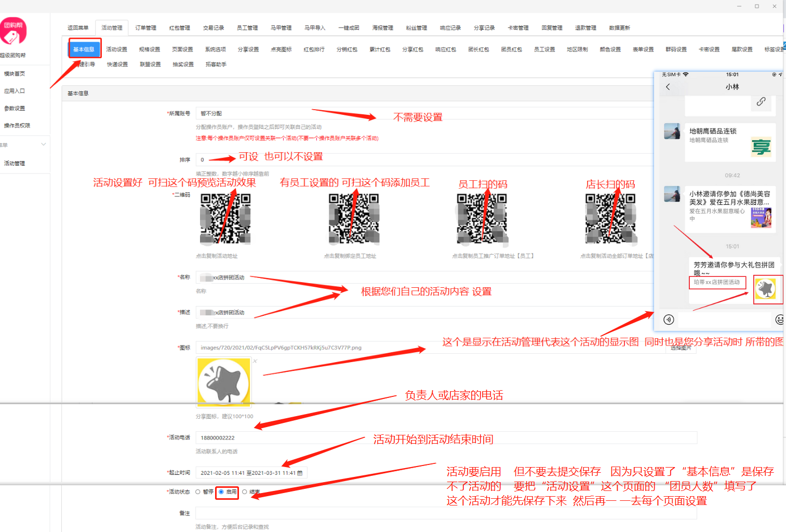Select the 地区限制 sub-tab
The height and width of the screenshot is (532, 786).
click(x=577, y=49)
